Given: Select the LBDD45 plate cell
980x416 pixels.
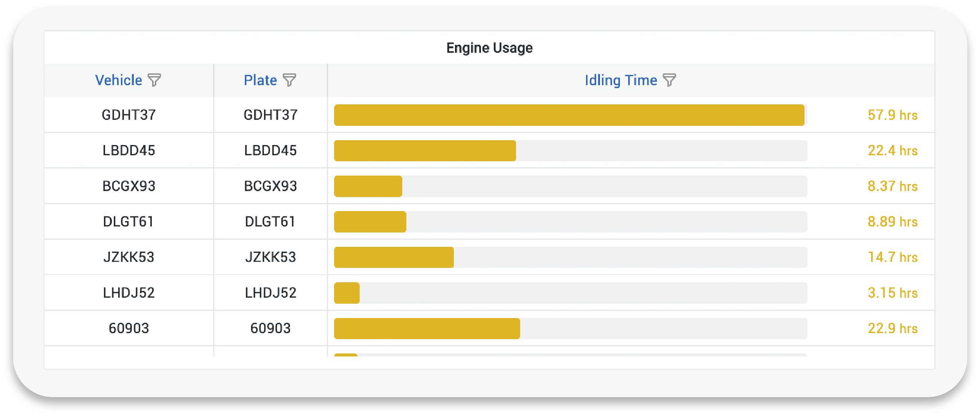Looking at the screenshot, I should click(270, 150).
